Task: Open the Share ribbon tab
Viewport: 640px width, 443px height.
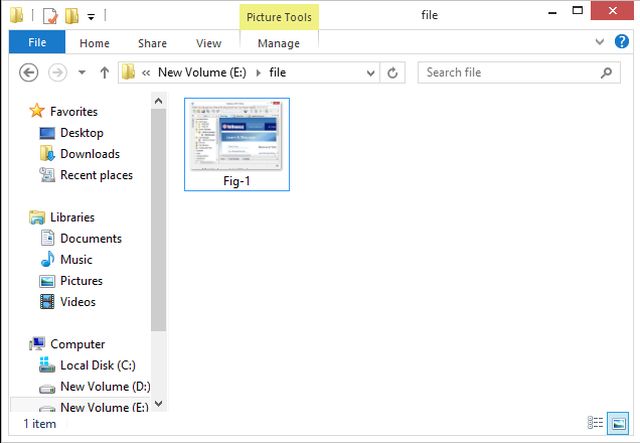Action: pos(152,43)
